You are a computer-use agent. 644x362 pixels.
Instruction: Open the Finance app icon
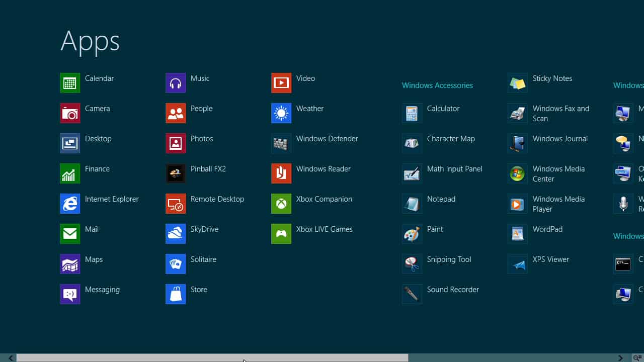click(x=70, y=173)
